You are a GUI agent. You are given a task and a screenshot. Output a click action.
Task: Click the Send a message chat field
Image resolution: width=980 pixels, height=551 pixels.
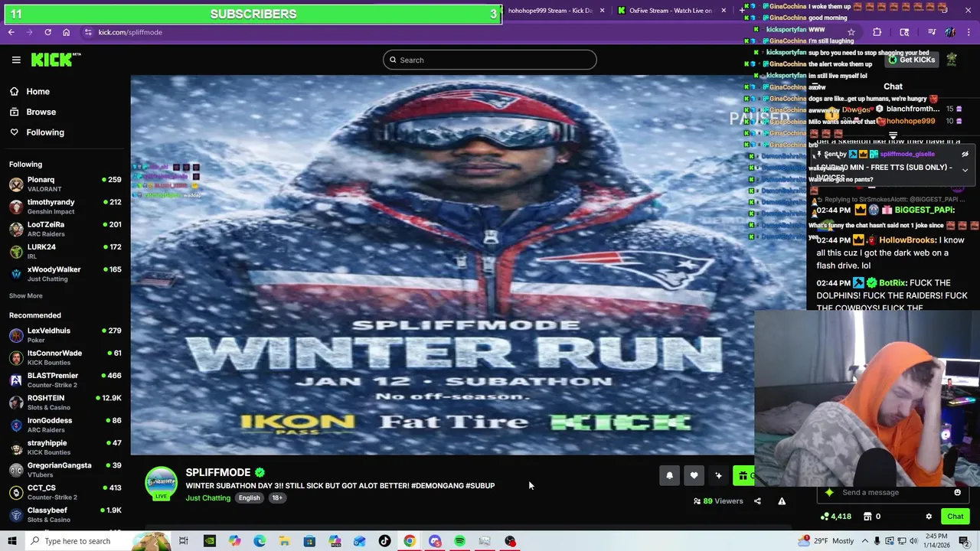pyautogui.click(x=892, y=492)
